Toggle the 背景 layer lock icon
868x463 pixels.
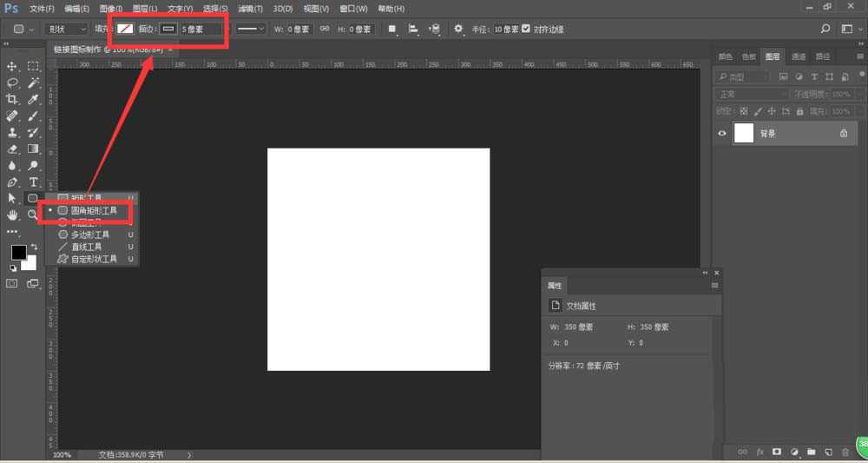(x=843, y=134)
